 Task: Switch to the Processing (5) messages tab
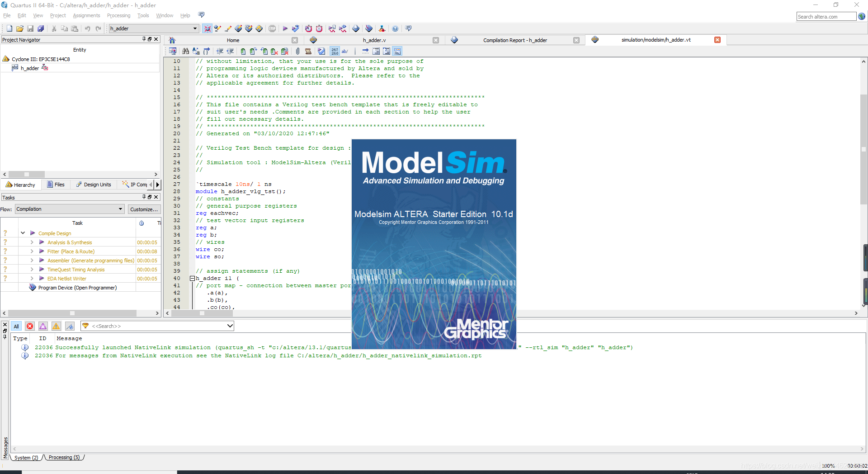[64, 457]
